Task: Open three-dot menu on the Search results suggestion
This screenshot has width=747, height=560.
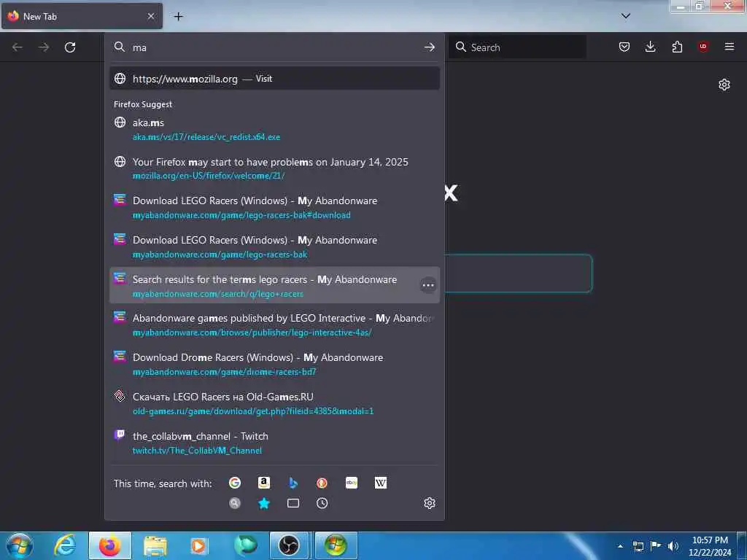Action: pos(427,285)
